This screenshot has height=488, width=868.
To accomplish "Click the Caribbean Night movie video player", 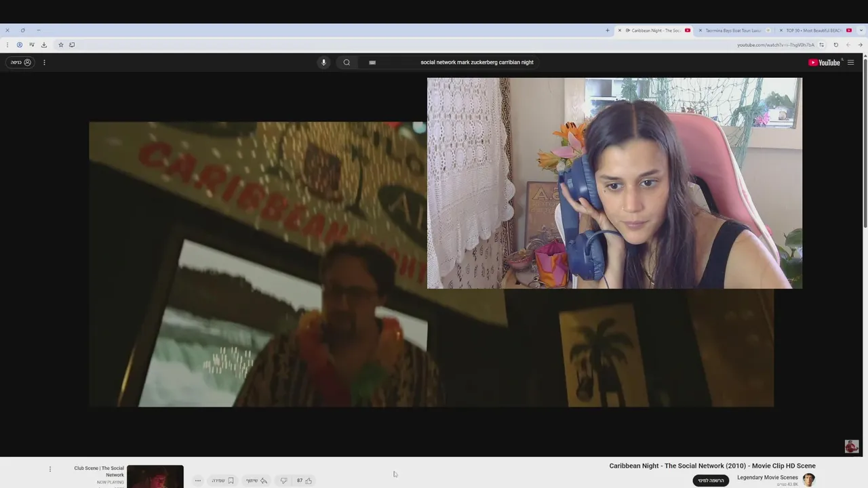I will pyautogui.click(x=431, y=264).
